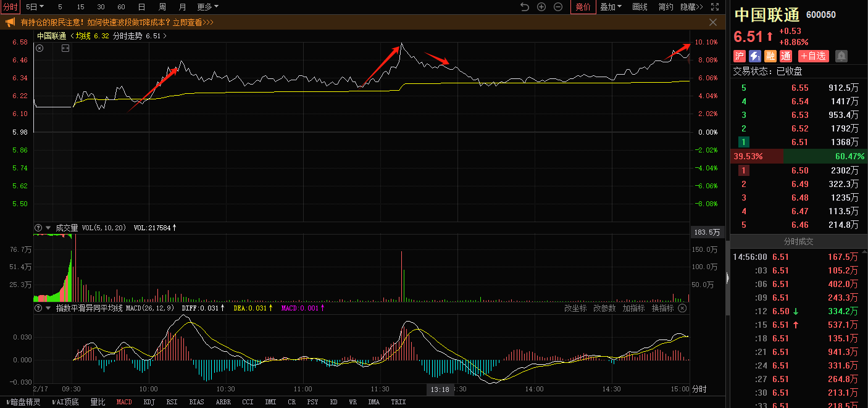Switch to the KDJ indicator tab

pyautogui.click(x=149, y=402)
